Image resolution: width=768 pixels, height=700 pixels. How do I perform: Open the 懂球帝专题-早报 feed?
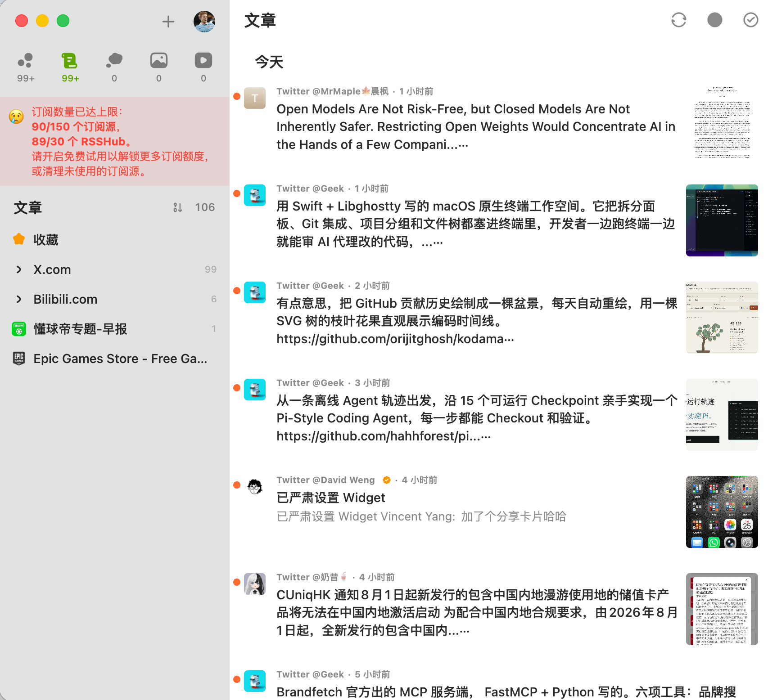point(115,329)
